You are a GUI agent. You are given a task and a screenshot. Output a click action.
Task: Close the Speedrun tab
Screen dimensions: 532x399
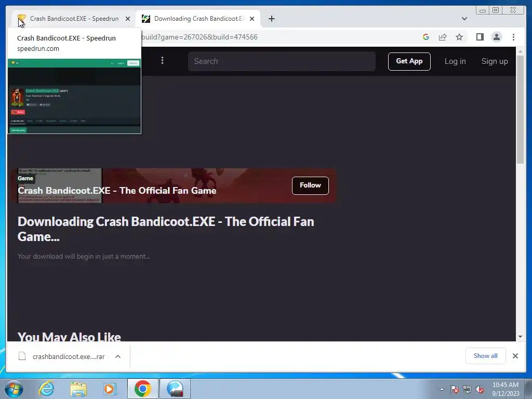click(128, 19)
